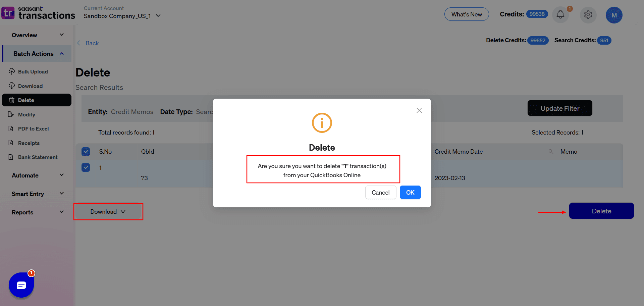Open the user profile avatar M
Image resolution: width=644 pixels, height=306 pixels.
pos(614,15)
